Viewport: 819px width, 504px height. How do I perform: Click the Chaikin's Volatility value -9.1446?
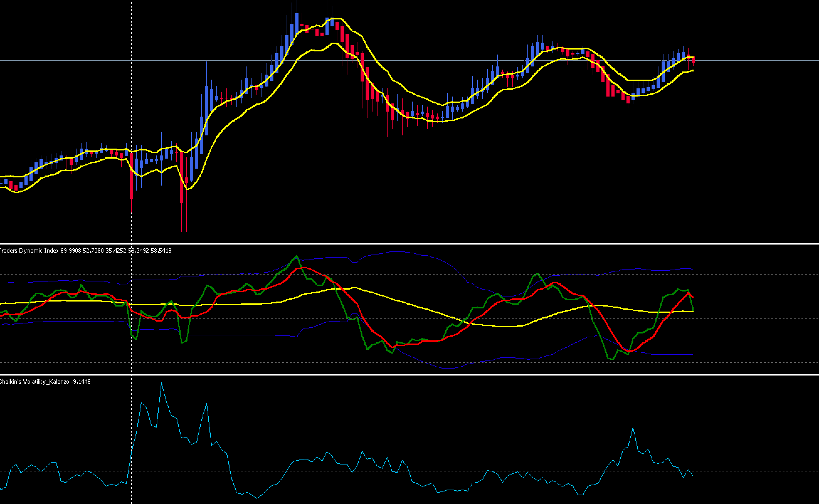coord(81,381)
